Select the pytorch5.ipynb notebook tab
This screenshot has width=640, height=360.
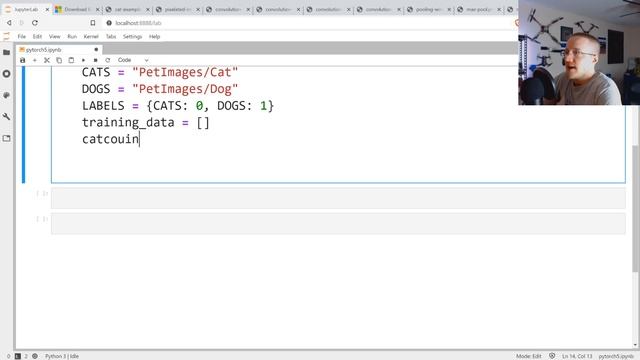click(x=59, y=49)
